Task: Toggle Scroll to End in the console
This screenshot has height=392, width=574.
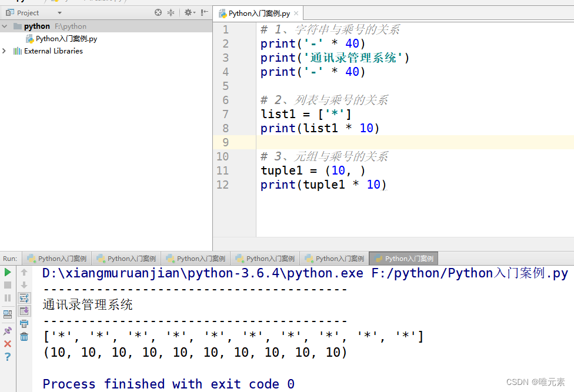Action: (24, 311)
